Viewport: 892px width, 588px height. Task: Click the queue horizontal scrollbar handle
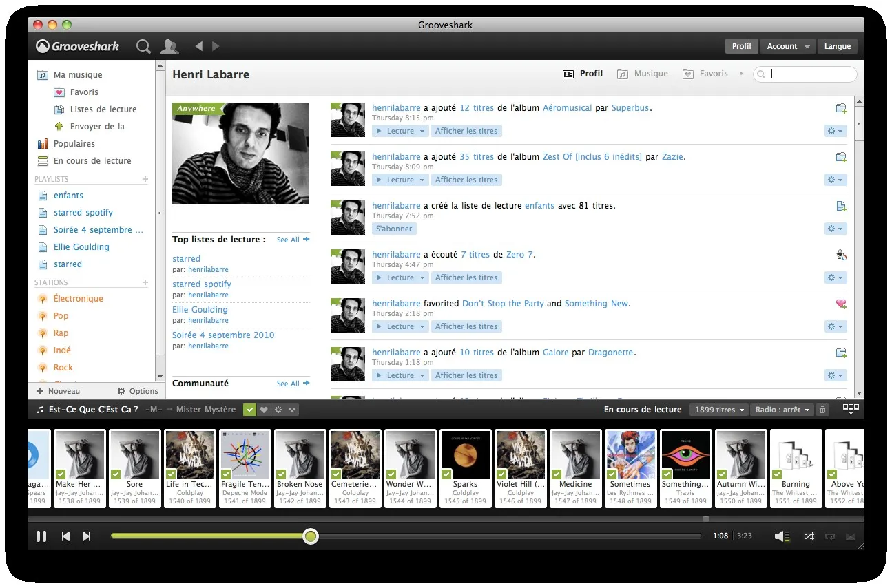[705, 519]
